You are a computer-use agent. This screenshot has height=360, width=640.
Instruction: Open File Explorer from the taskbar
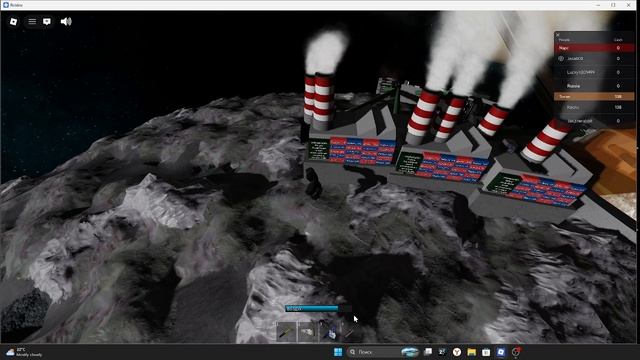(471, 352)
